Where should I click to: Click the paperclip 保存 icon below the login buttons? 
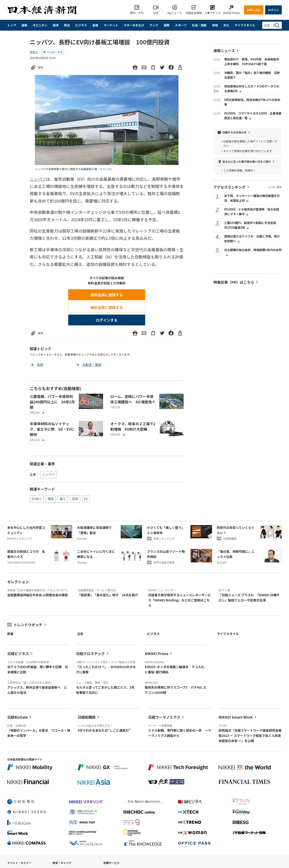33,333
